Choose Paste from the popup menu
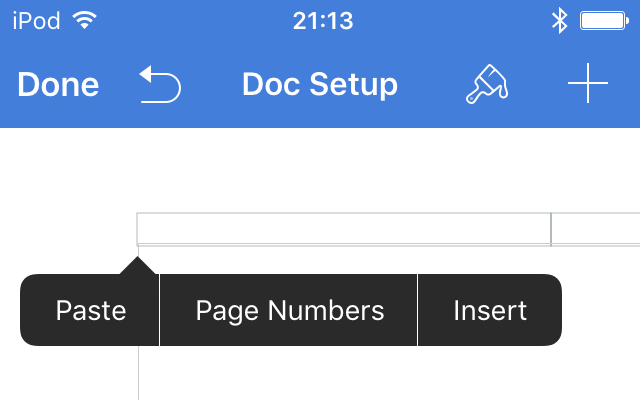640x400 pixels. coord(90,311)
